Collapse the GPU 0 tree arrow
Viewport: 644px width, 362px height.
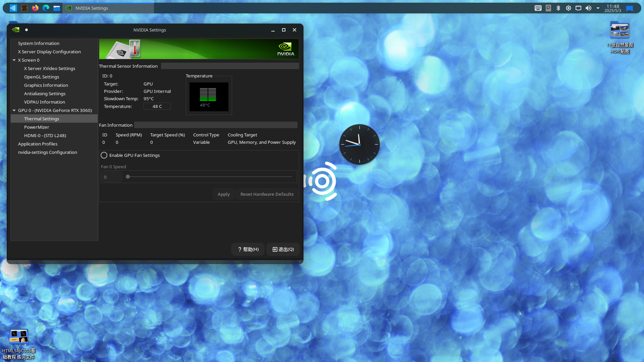(14, 110)
